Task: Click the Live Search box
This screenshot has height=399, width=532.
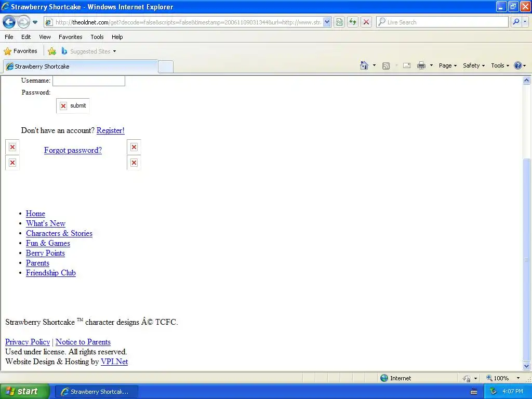Action: [443, 22]
